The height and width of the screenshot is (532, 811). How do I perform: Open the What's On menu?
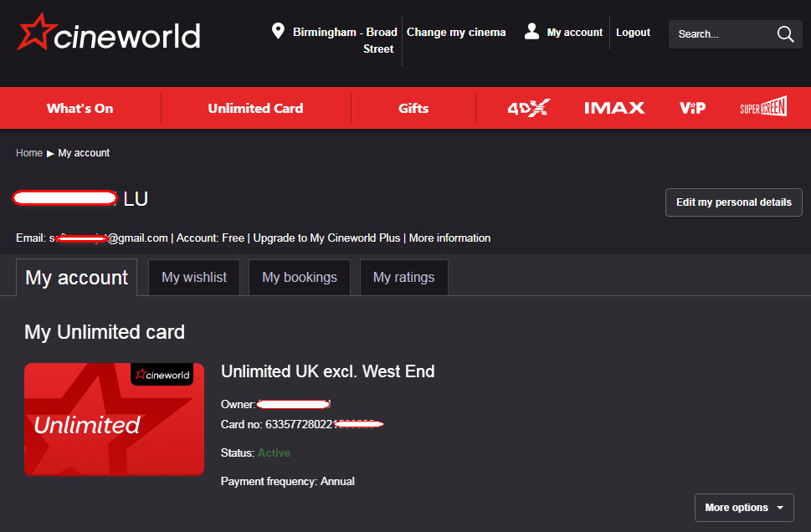[80, 107]
